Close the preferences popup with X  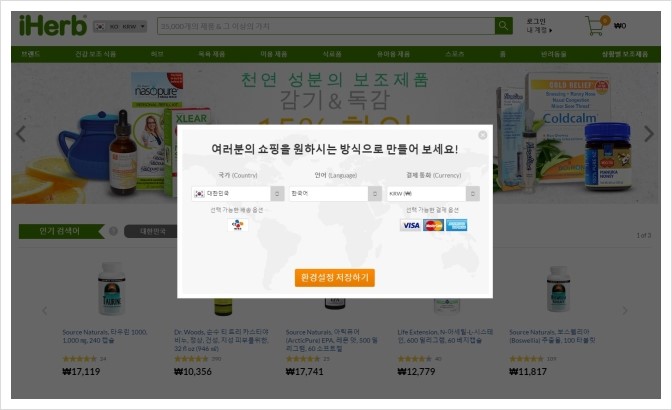point(483,135)
